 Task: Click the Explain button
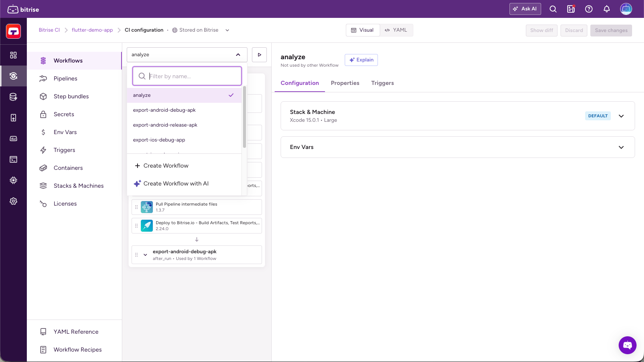[x=361, y=60]
